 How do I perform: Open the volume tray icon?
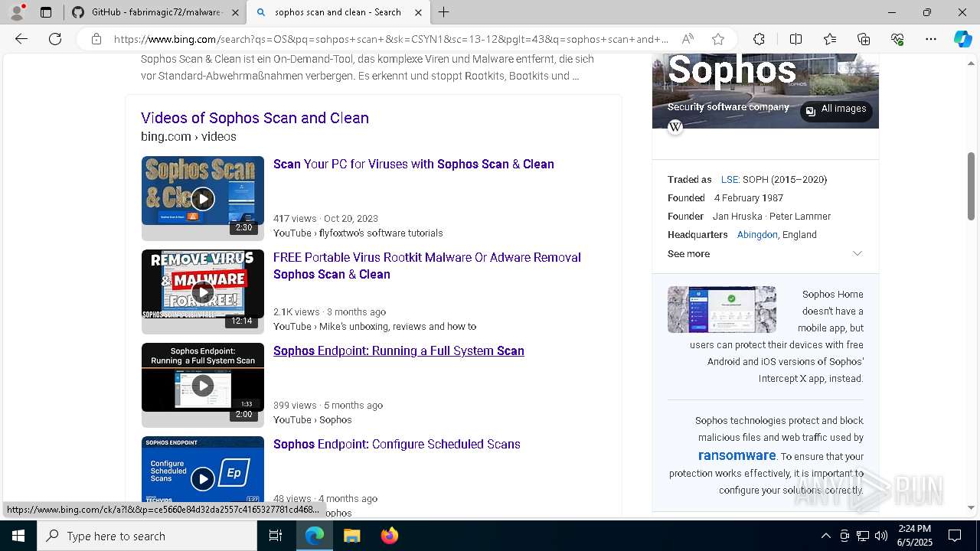(880, 536)
